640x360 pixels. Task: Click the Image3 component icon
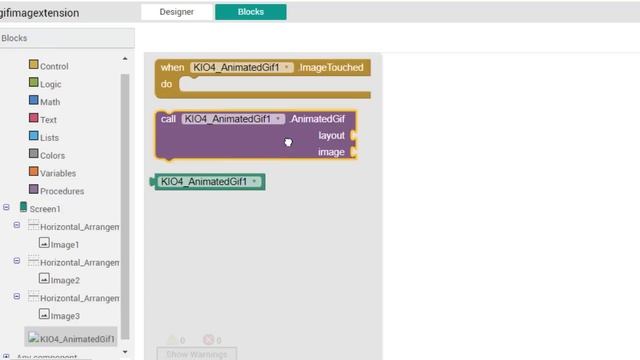pyautogui.click(x=44, y=314)
